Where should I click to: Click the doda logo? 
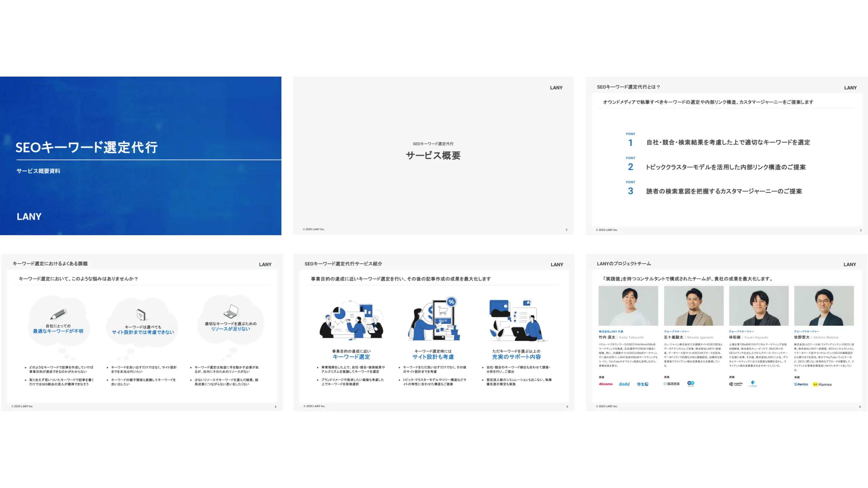[x=624, y=384]
